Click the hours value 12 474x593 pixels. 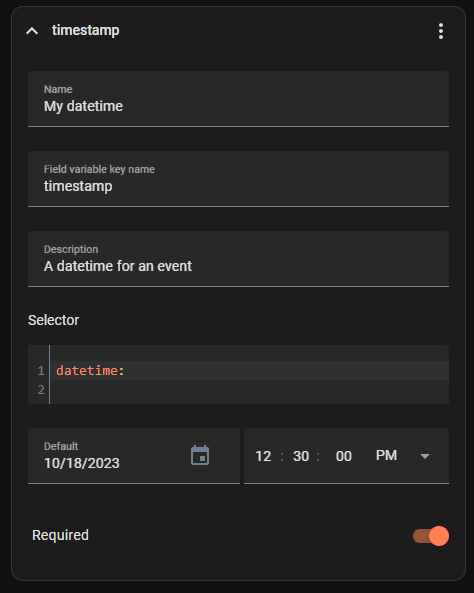[x=263, y=456]
